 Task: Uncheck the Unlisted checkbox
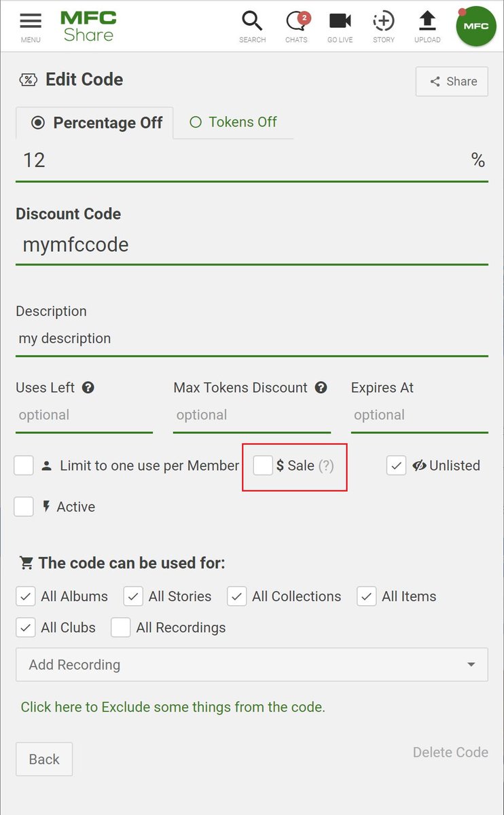(x=397, y=465)
